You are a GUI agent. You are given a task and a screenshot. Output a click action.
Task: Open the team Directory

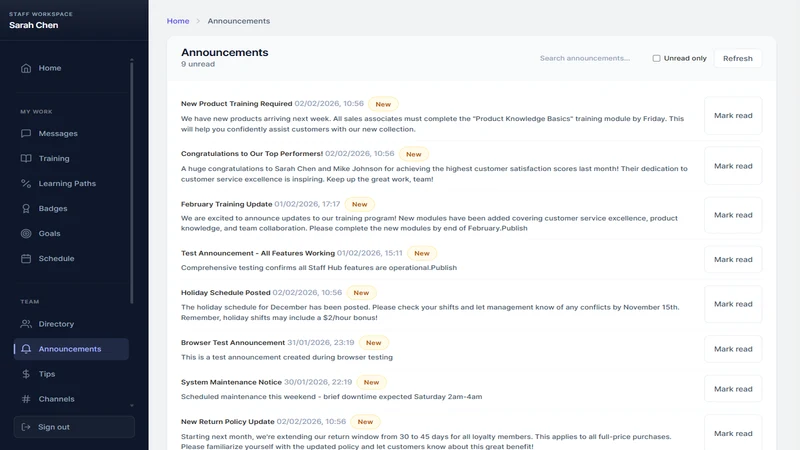(71, 323)
